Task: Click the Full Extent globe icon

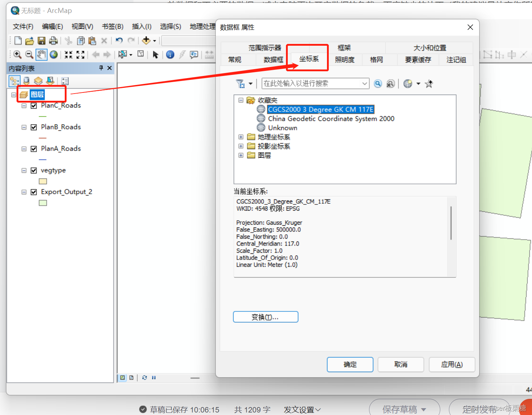Action: 54,54
